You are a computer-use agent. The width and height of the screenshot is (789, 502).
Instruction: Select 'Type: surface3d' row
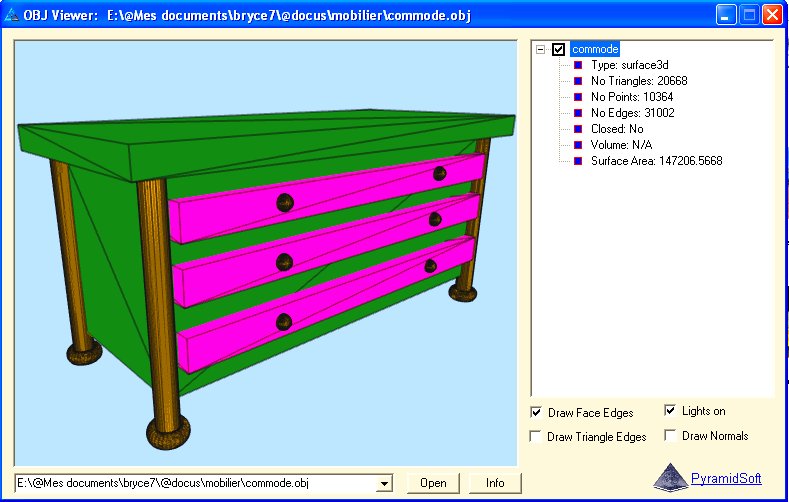point(629,65)
